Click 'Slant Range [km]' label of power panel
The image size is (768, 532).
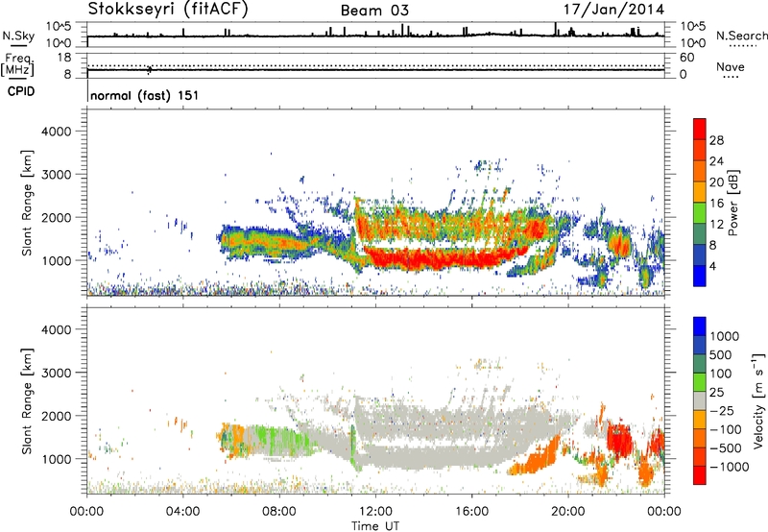27,203
